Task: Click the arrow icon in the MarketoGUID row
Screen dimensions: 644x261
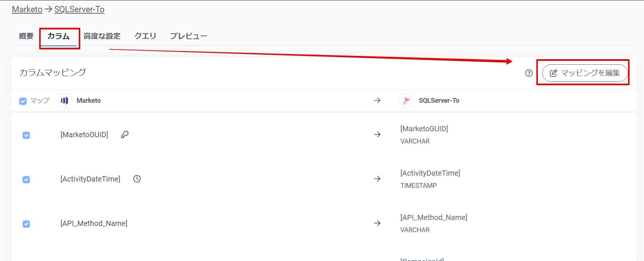Action: (377, 135)
